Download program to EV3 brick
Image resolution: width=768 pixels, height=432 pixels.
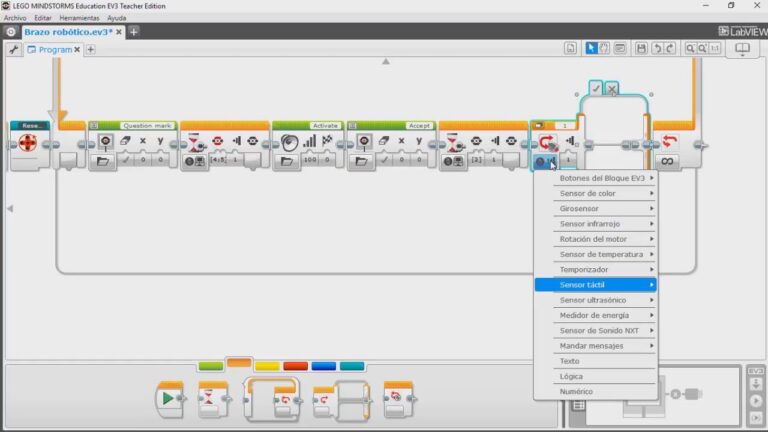point(756,385)
